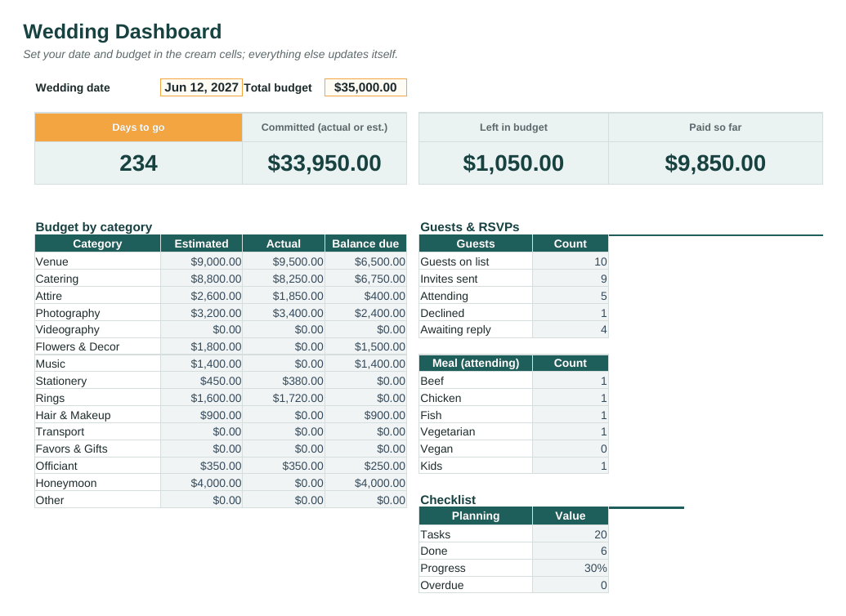Select the Progress value 30%

[571, 568]
